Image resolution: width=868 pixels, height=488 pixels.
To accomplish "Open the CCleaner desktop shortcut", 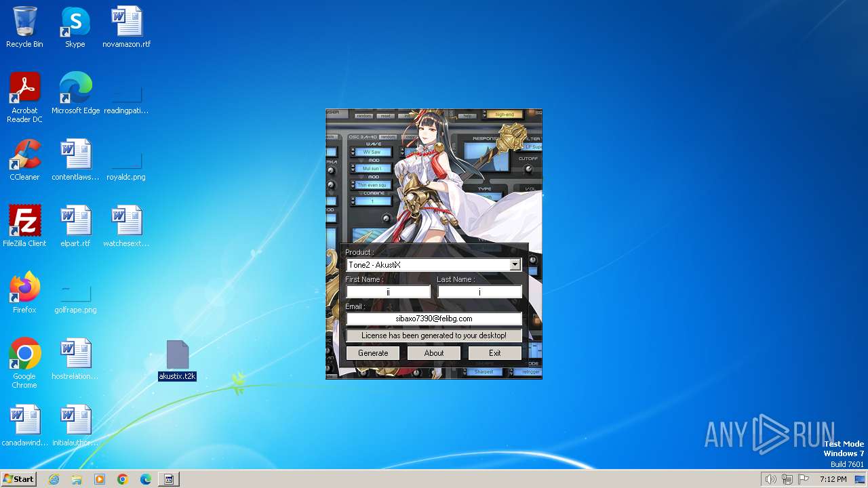I will point(24,160).
